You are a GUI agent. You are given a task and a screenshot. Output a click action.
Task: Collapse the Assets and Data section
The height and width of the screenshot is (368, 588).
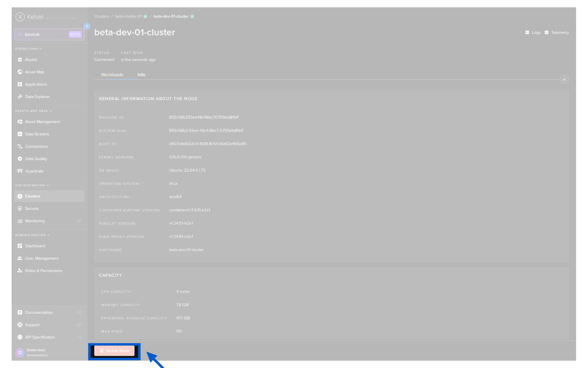(x=51, y=111)
